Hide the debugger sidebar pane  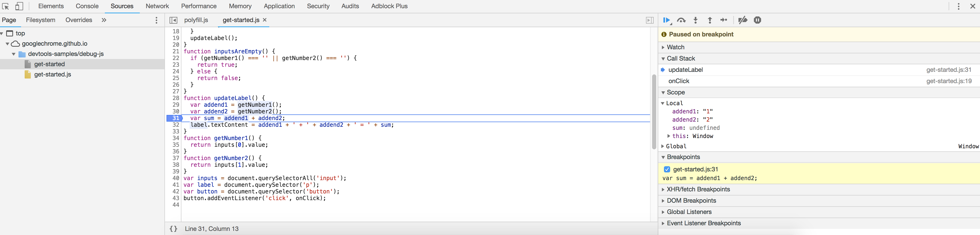(650, 20)
